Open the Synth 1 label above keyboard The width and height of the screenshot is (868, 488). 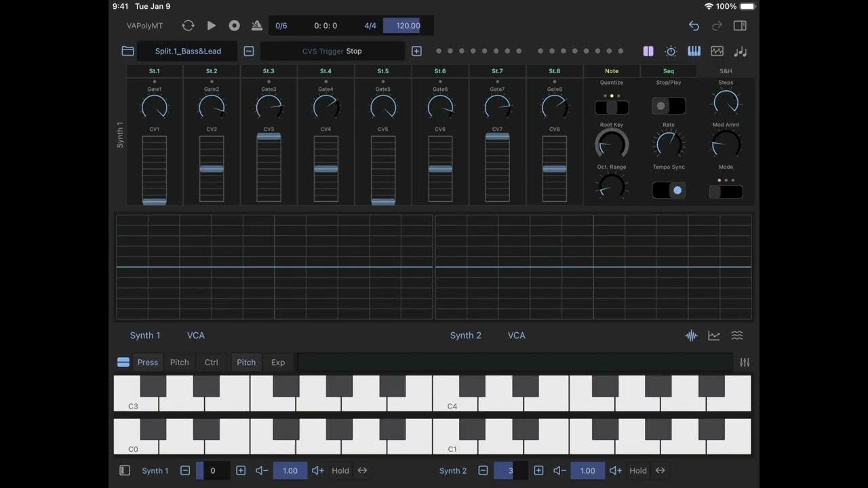click(x=145, y=335)
